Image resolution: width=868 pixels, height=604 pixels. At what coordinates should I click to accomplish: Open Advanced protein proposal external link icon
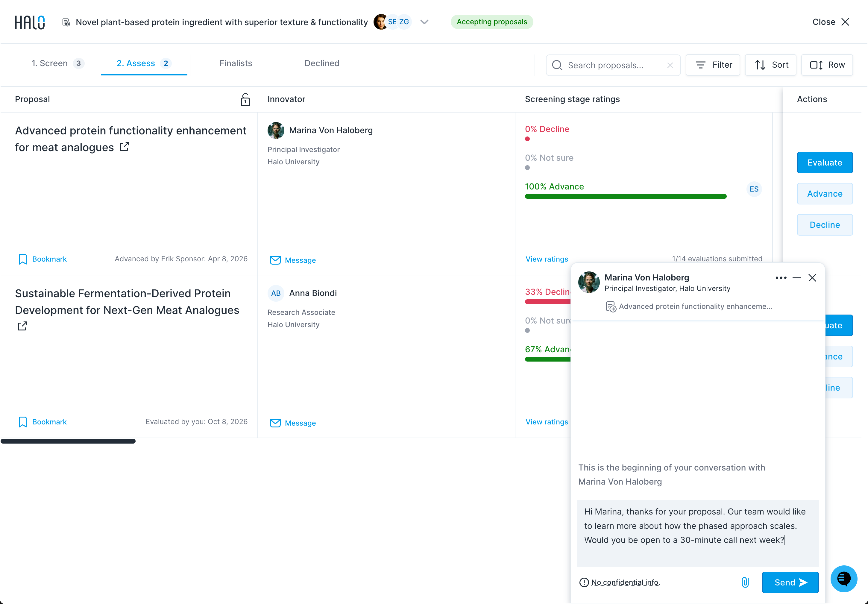(125, 147)
